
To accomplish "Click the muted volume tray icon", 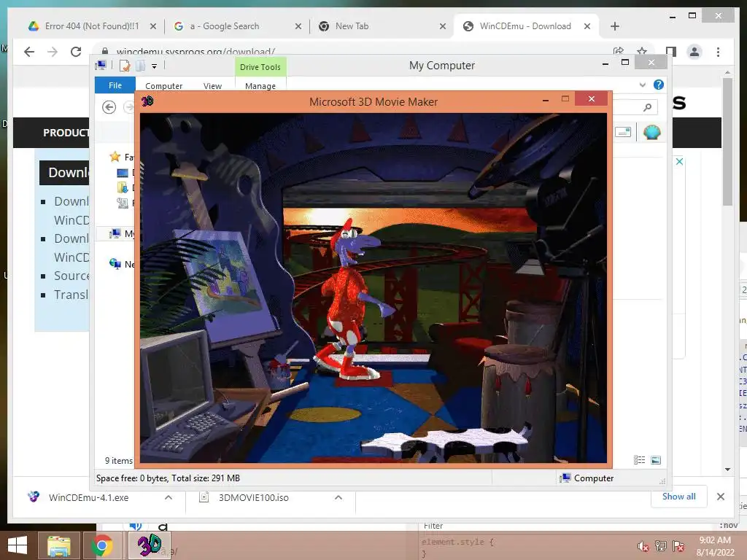I will tap(643, 546).
